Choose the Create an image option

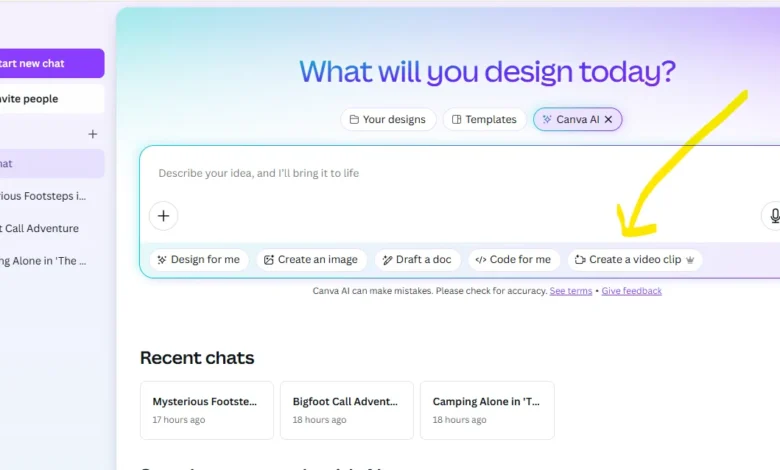pos(311,260)
